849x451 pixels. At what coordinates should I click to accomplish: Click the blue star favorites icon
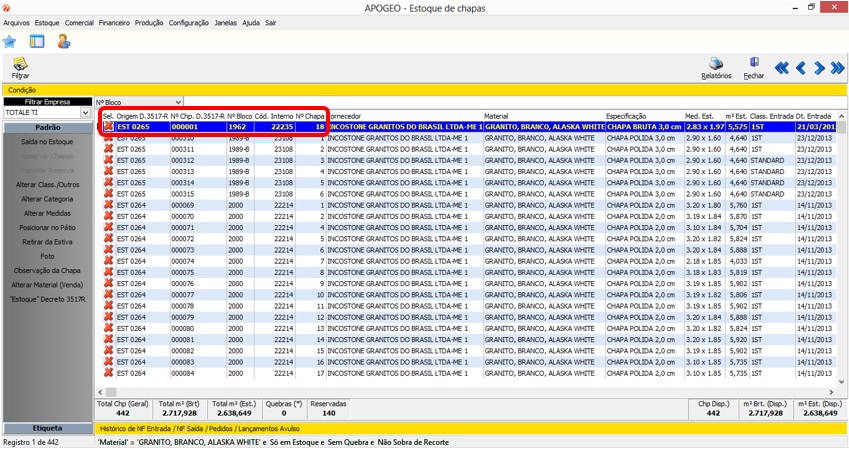pos(9,42)
